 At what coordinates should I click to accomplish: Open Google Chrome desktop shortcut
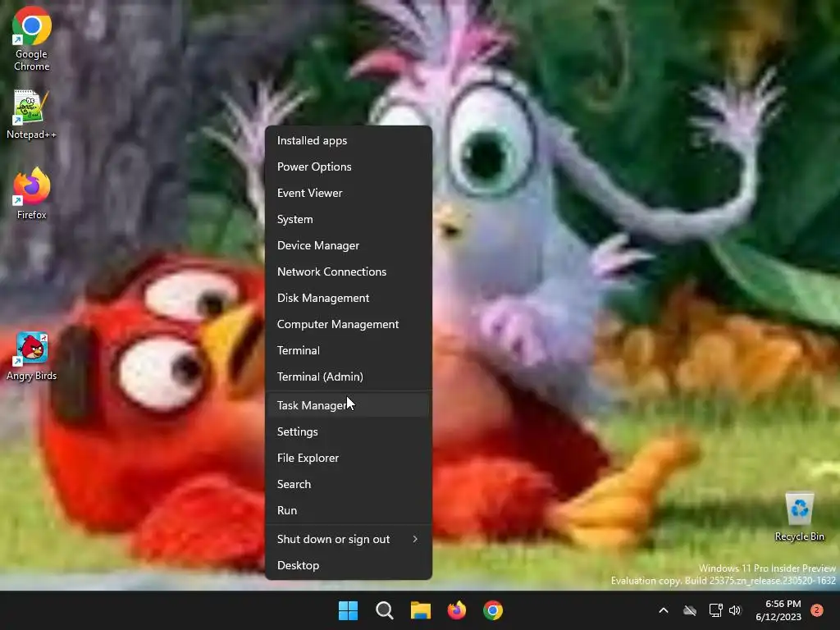[x=32, y=39]
